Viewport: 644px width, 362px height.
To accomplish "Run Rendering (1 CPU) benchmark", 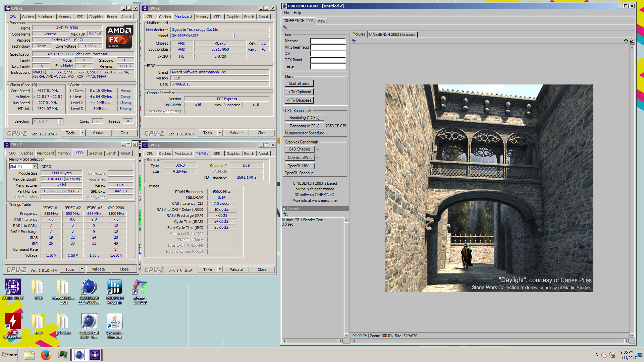I will [x=305, y=118].
